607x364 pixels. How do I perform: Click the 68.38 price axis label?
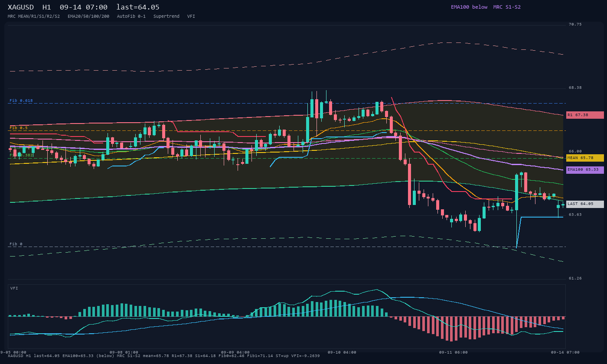[x=575, y=88]
